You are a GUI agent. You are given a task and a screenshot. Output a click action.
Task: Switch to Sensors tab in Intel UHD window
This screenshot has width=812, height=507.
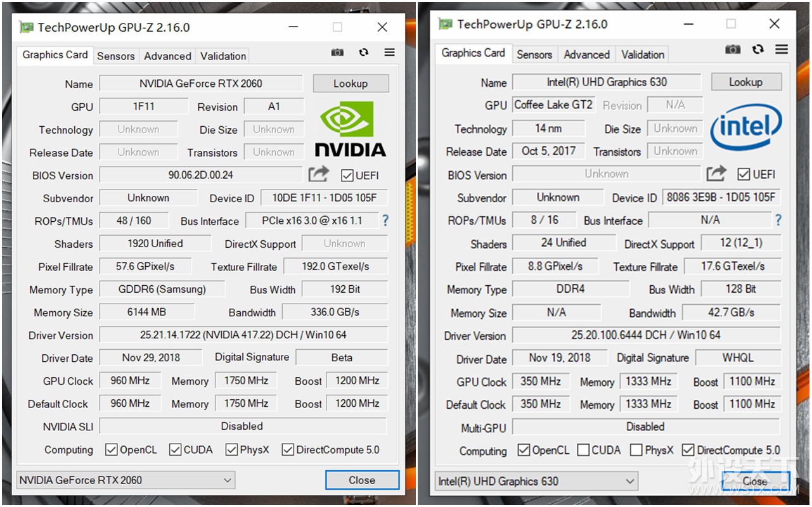tap(534, 55)
